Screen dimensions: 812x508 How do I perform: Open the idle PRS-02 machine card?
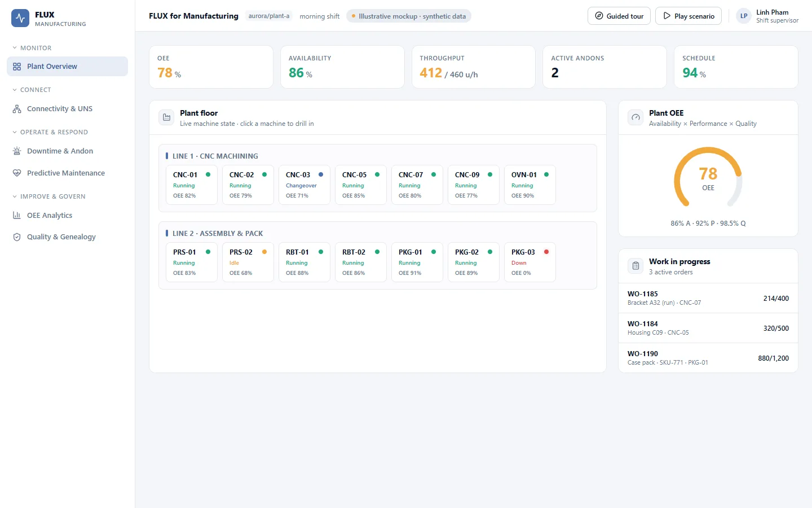(248, 262)
